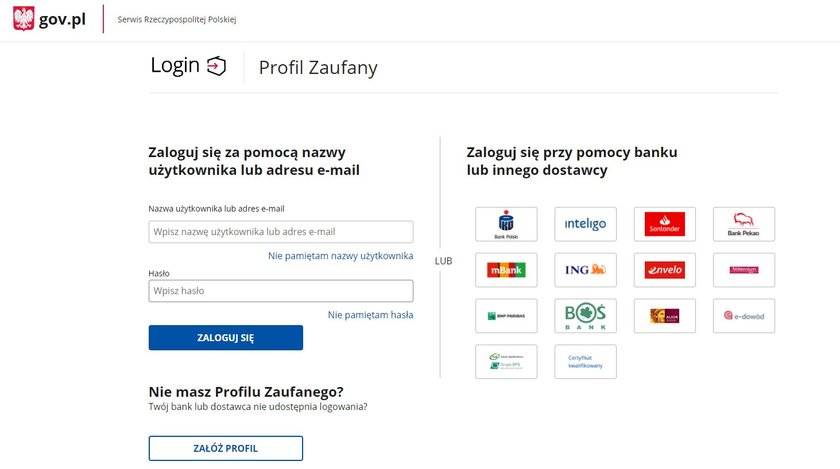
Task: Select the e-dowód login method
Action: coord(744,316)
